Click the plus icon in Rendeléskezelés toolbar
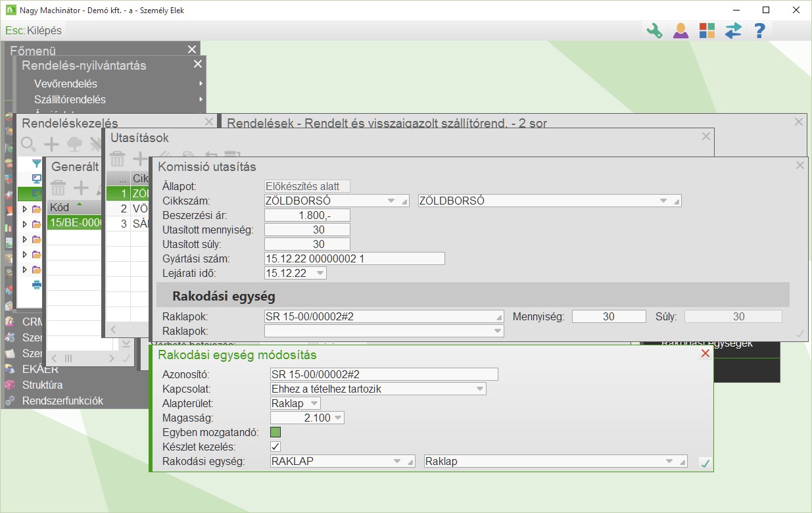Screen dimensions: 812x513 (x=51, y=144)
